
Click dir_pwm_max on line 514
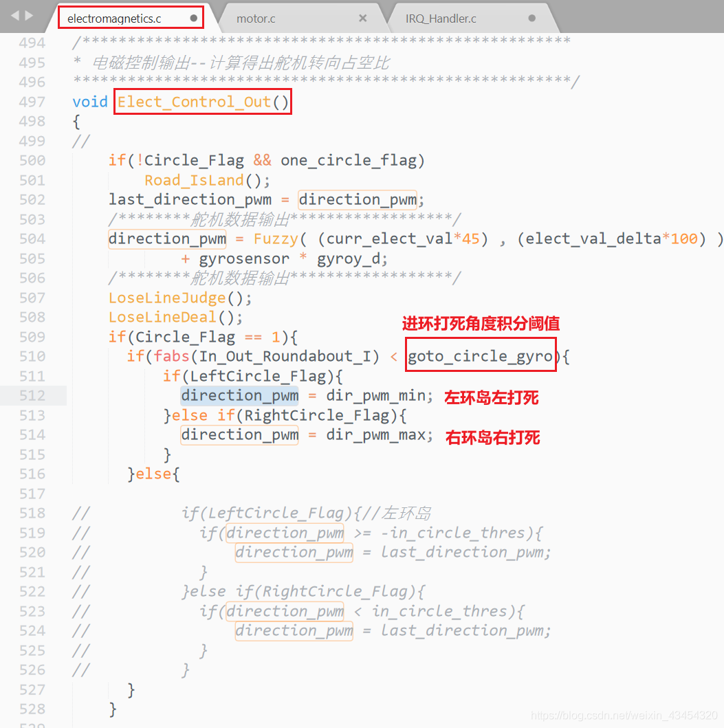(x=375, y=434)
